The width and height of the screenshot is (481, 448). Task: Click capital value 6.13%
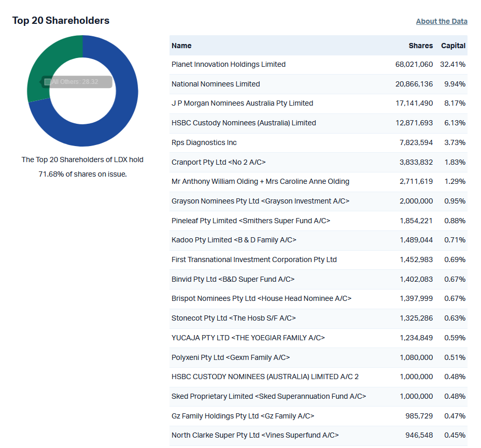455,123
